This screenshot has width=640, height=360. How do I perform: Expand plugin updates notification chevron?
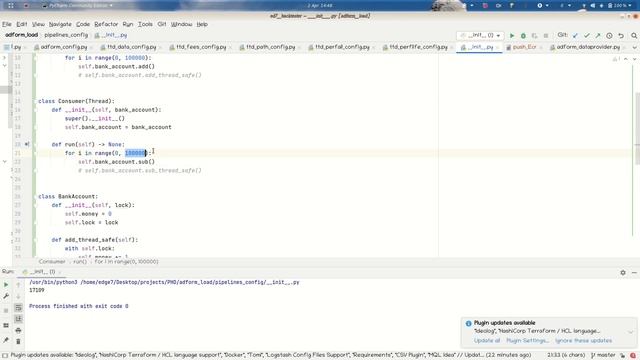(x=631, y=331)
